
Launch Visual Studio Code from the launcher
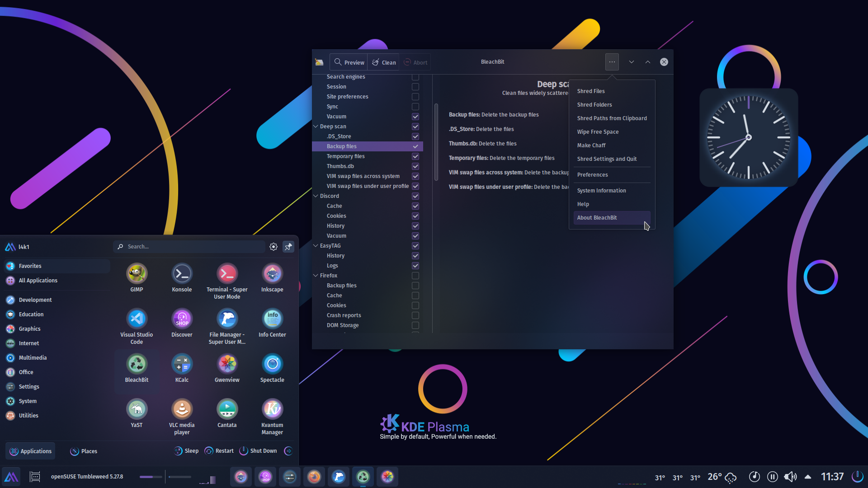pos(137,327)
